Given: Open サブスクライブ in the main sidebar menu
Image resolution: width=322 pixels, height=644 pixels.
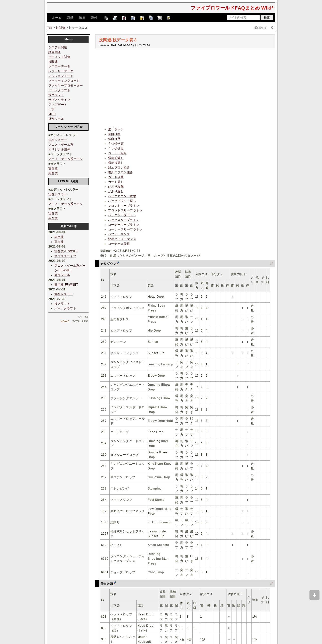Looking at the screenshot, I should (59, 100).
